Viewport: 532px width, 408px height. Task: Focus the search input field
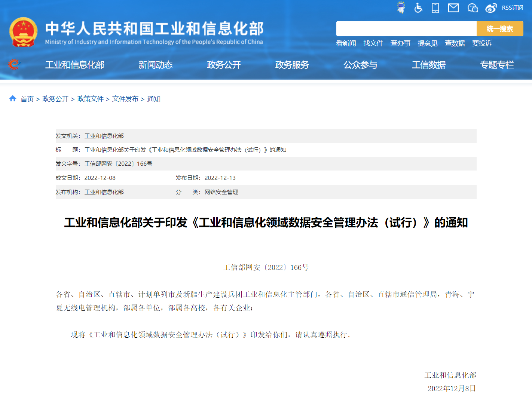pyautogui.click(x=406, y=29)
